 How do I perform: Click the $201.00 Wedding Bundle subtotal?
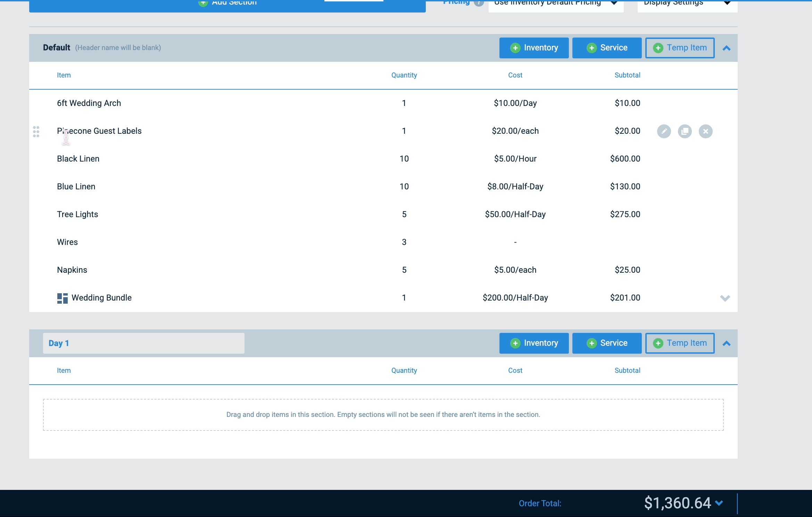625,298
